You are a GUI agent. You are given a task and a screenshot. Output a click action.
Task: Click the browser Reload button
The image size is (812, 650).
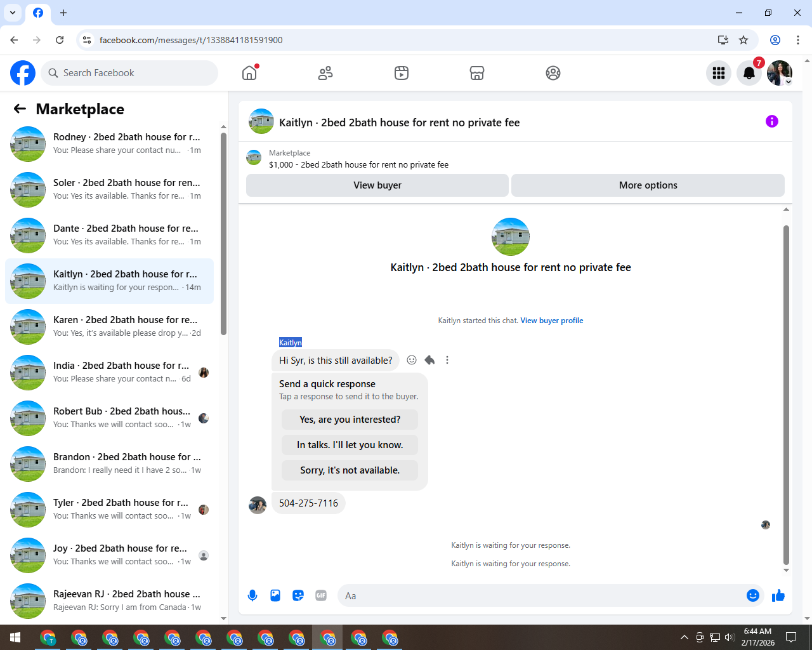(x=60, y=40)
